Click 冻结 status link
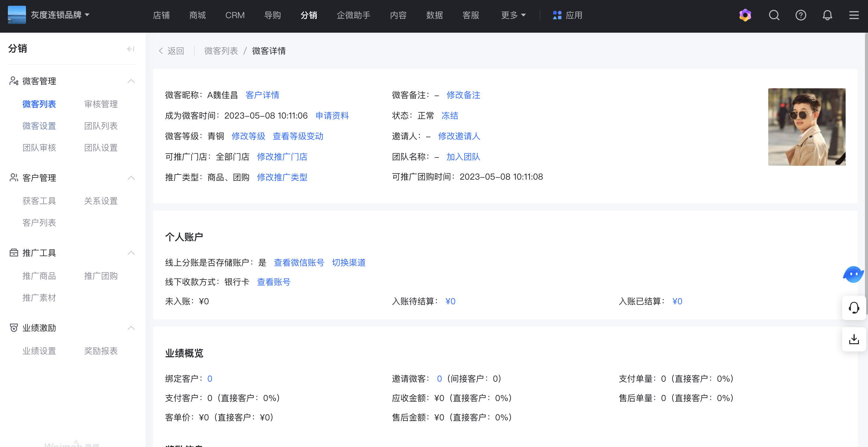868x447 pixels. (450, 116)
